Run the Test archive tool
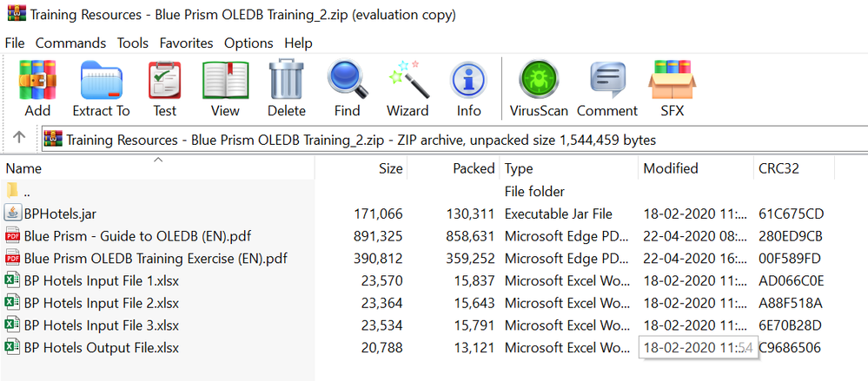868x381 pixels. point(164,80)
